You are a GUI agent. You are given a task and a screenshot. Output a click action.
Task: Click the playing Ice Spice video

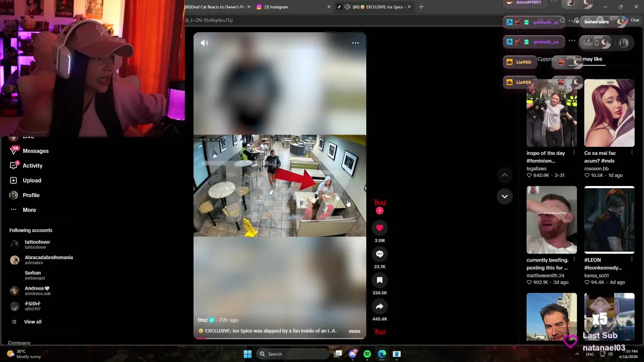click(280, 186)
